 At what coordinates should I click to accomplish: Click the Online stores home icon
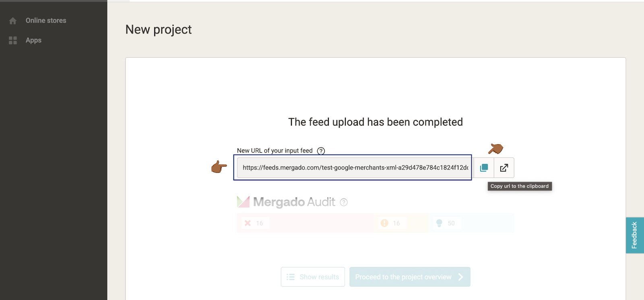point(13,21)
